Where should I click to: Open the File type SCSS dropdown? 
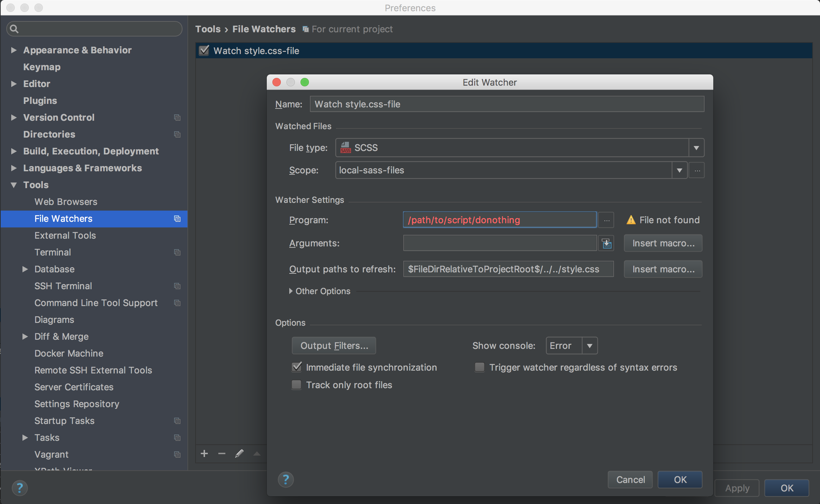point(696,148)
